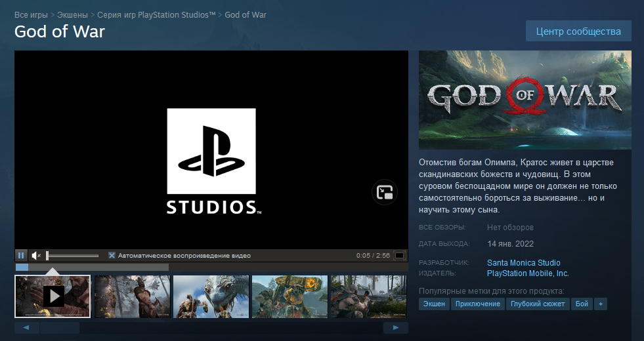Select the forest hunting screenshot thumbnail
Viewport: 644px width, 341px height.
tap(368, 296)
